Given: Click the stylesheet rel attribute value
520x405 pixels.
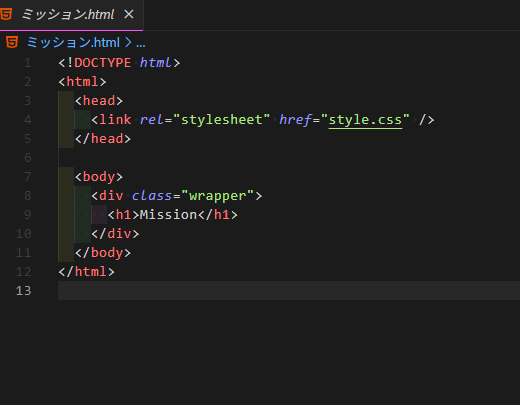Looking at the screenshot, I should click(x=222, y=120).
